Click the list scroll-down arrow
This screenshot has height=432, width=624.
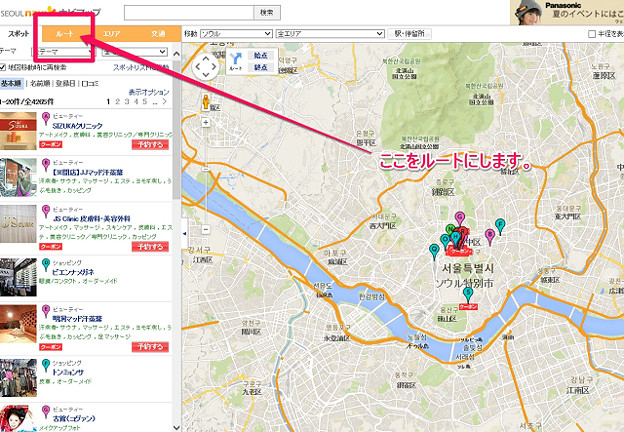[x=177, y=427]
